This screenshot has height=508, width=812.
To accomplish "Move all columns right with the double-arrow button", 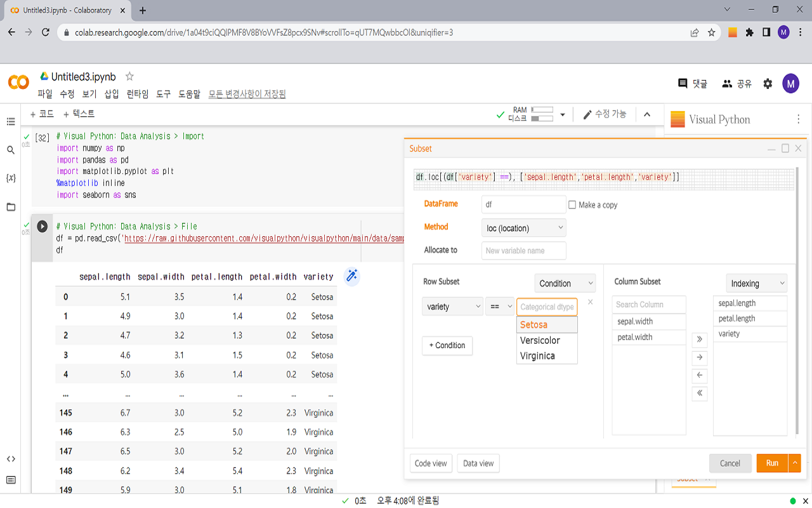I will coord(699,340).
